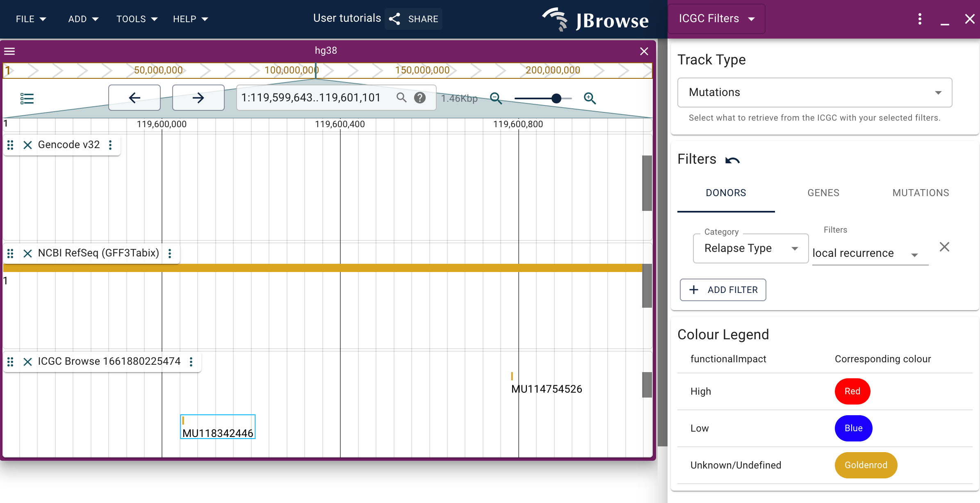Click the Red colour legend chip
980x503 pixels.
(852, 391)
